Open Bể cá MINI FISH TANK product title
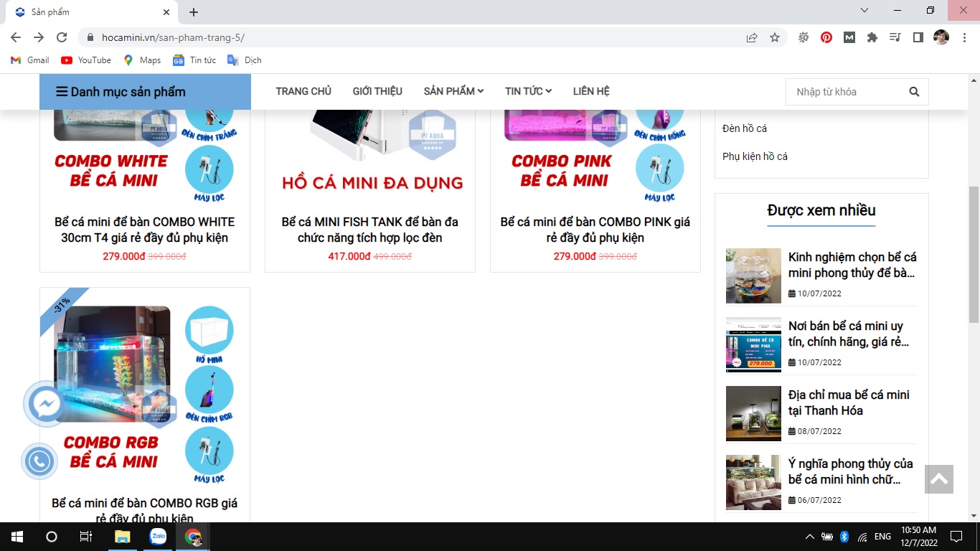 (x=370, y=230)
